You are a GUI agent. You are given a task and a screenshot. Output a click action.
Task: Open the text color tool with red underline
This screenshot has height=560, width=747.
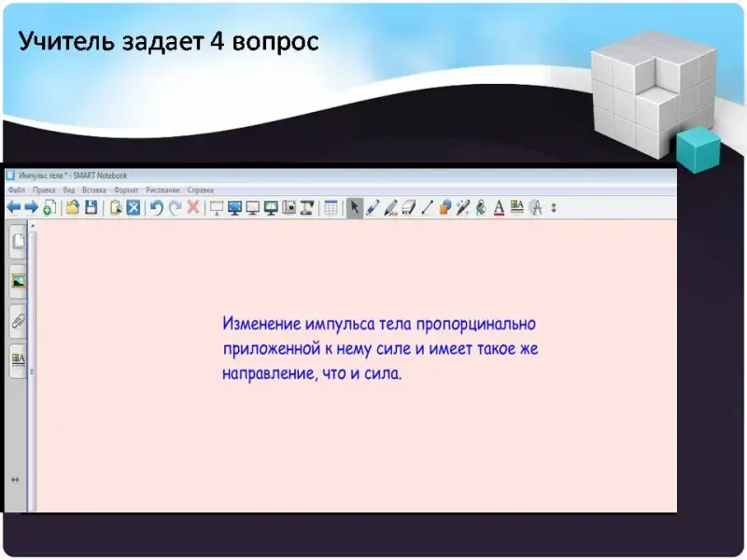[499, 207]
